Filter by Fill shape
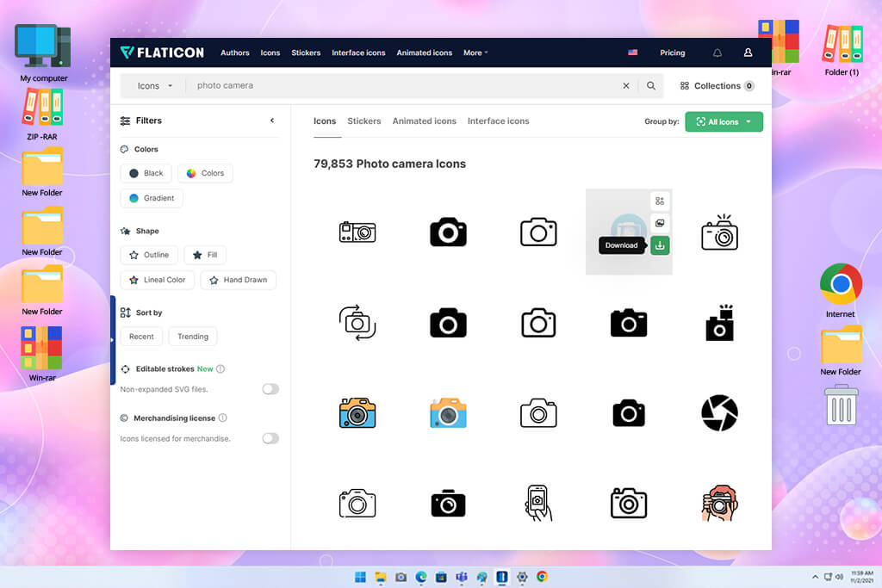The height and width of the screenshot is (588, 882). pos(205,255)
